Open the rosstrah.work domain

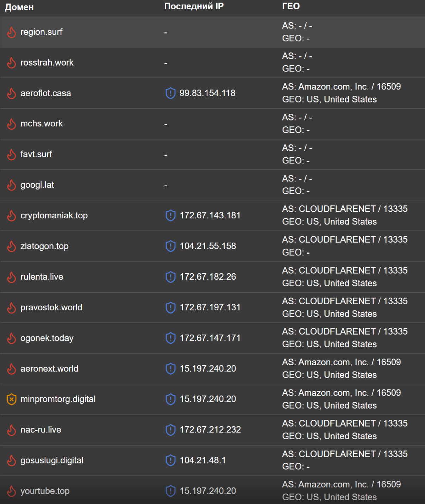47,63
